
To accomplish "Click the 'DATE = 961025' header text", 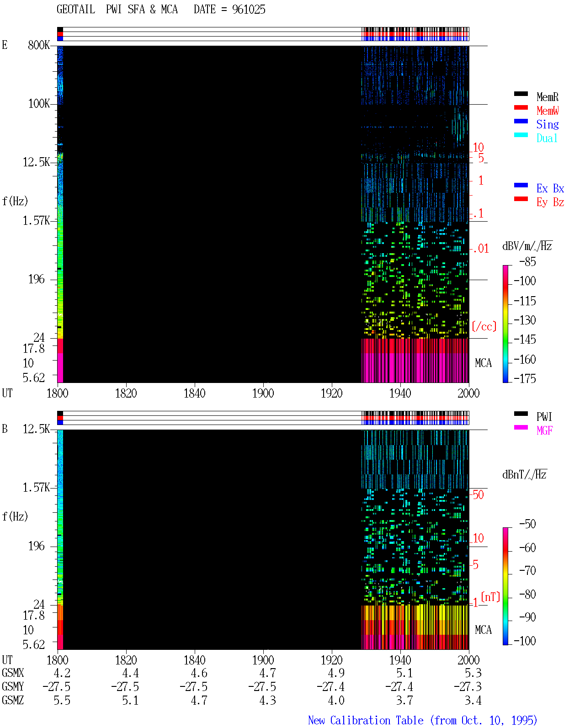I will [229, 10].
